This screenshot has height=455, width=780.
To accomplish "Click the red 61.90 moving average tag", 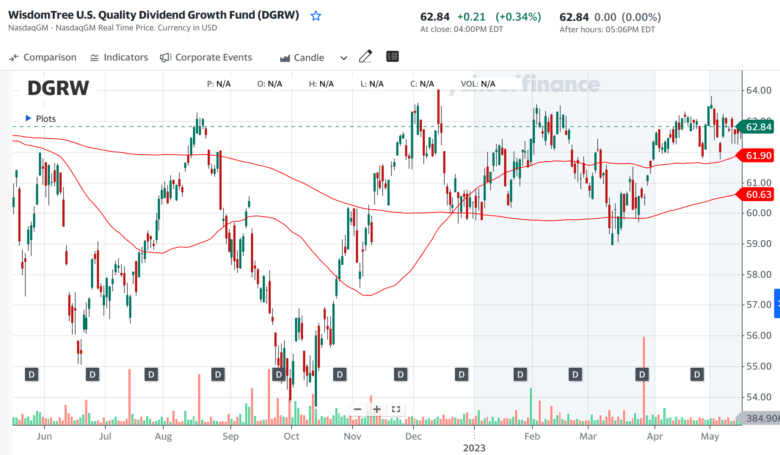I will [756, 156].
